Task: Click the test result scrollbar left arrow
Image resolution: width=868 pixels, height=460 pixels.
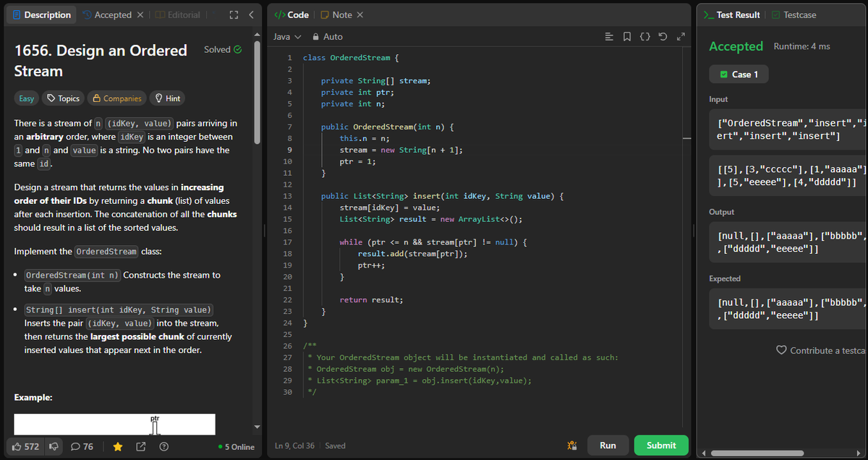Action: pyautogui.click(x=705, y=453)
